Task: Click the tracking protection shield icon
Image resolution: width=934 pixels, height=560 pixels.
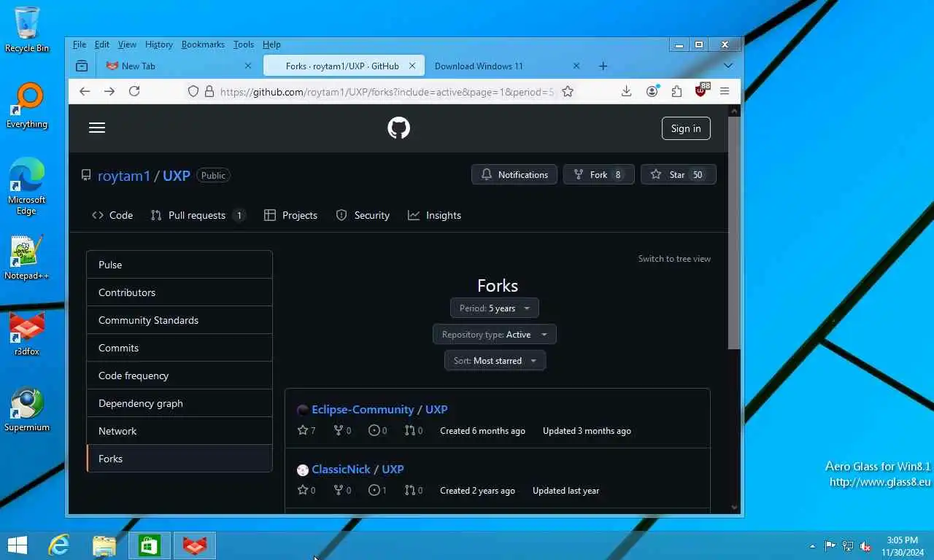Action: coord(193,91)
